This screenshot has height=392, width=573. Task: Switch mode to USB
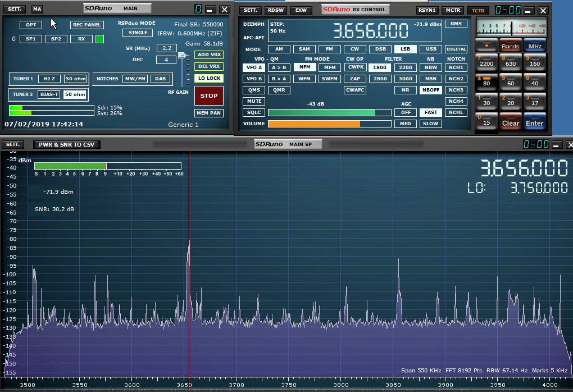[431, 49]
